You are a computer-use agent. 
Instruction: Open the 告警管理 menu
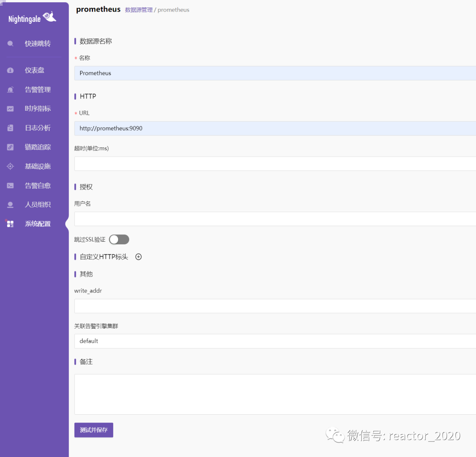37,90
